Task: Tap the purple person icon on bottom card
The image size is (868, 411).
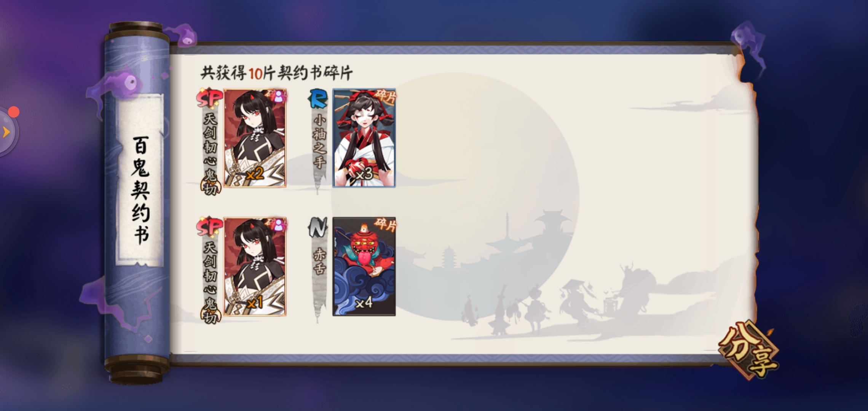Action: point(279,225)
